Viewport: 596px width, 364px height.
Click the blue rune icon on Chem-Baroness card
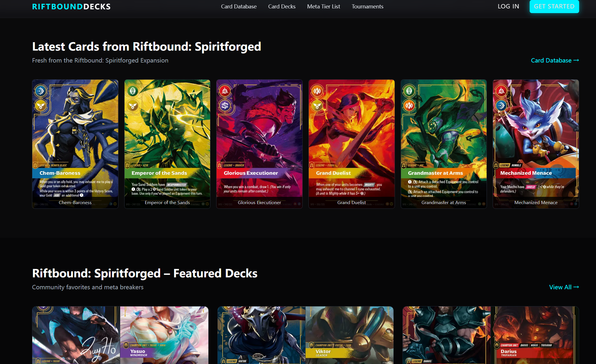(x=41, y=91)
